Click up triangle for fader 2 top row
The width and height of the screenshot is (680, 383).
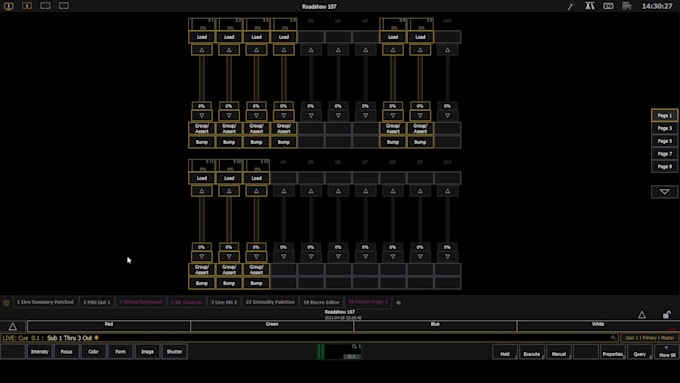(229, 50)
